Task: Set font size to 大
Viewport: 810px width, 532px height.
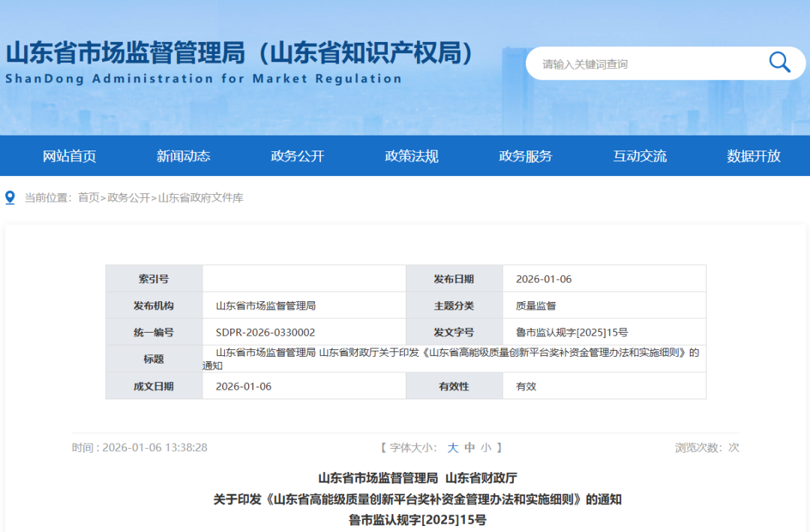Action: [x=452, y=447]
